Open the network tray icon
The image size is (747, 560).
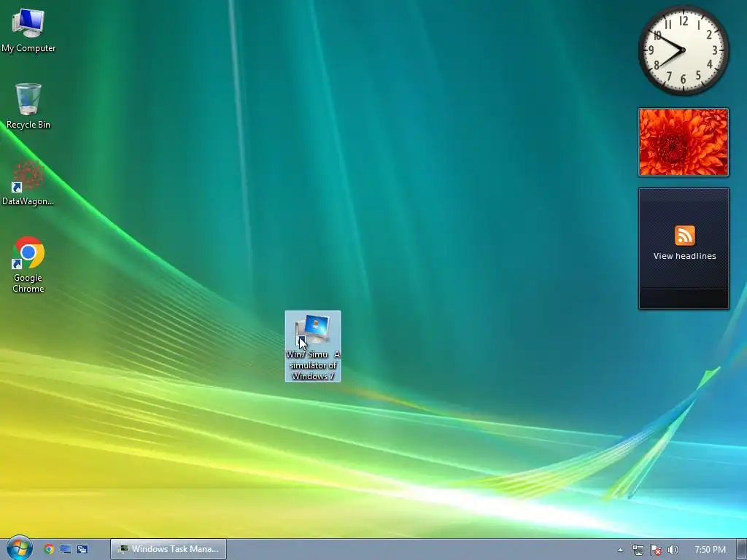(x=638, y=550)
